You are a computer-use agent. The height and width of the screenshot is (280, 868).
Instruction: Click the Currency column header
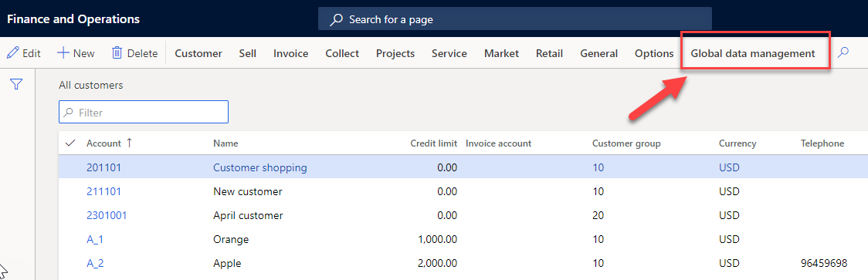coord(737,143)
